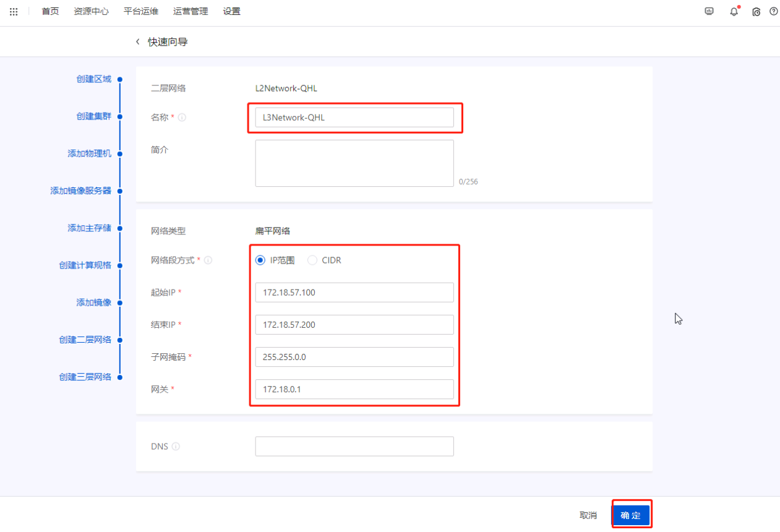Open the app launcher grid icon

14,11
